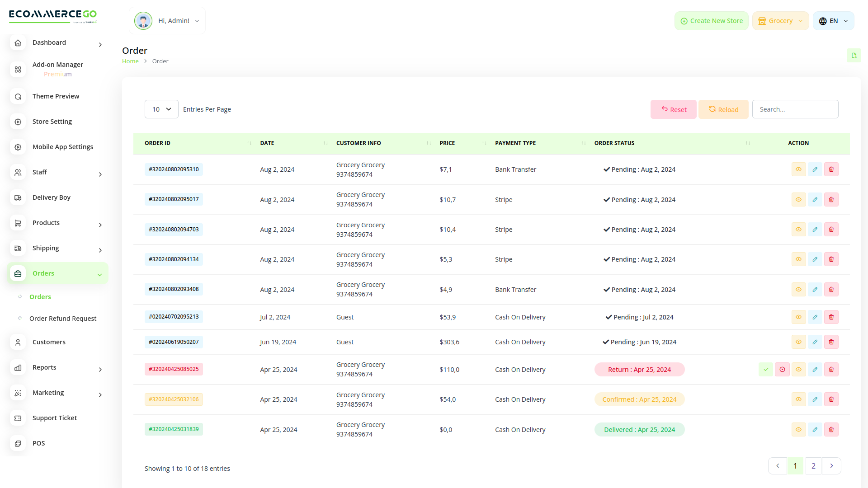
Task: Delete order #320240802095310 using trash icon
Action: pos(831,169)
